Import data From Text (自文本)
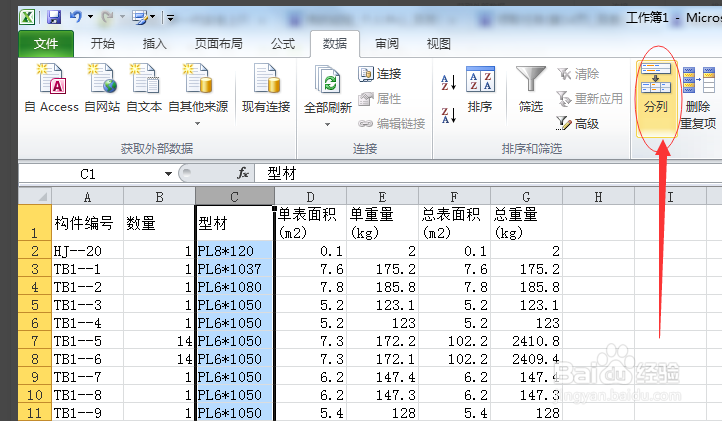This screenshot has width=722, height=421. [x=144, y=88]
